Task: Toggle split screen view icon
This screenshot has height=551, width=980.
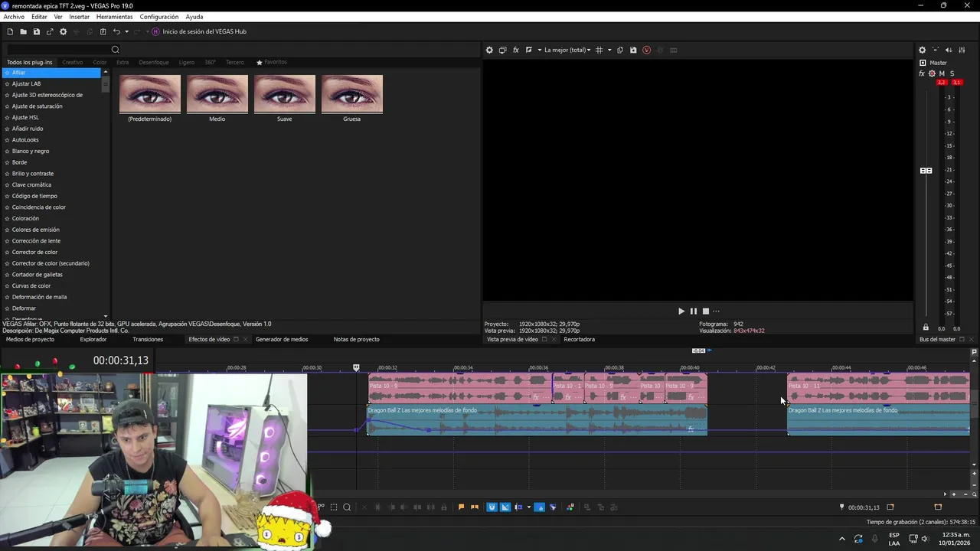Action: click(x=529, y=50)
